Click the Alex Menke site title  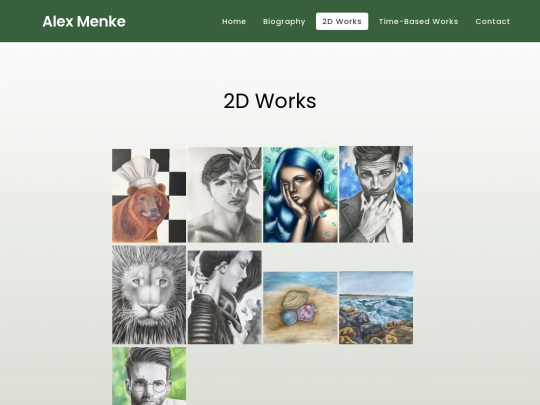[x=84, y=21]
